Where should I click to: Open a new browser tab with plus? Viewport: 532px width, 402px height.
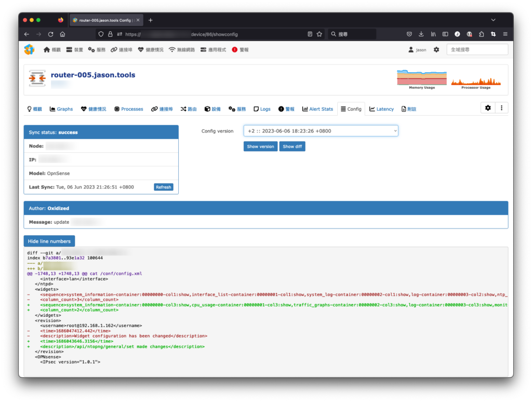pos(150,20)
